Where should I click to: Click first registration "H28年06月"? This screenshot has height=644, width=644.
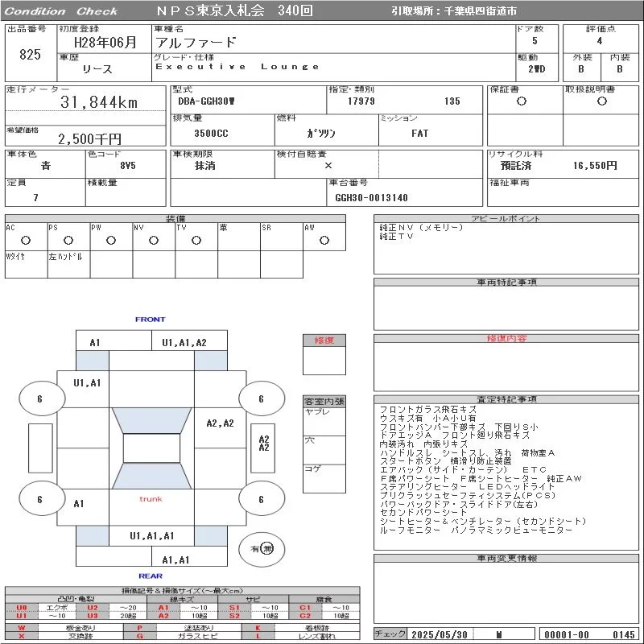point(105,43)
